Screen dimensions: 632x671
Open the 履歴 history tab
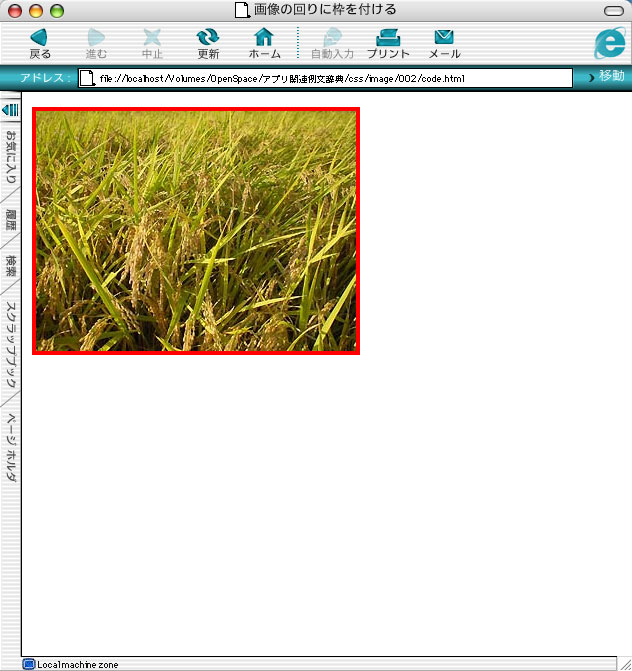[10, 220]
